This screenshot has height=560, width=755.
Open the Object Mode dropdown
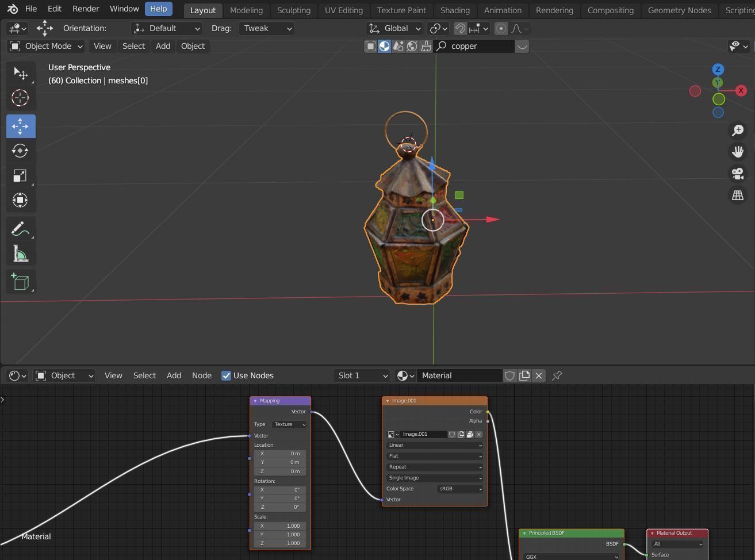point(46,46)
